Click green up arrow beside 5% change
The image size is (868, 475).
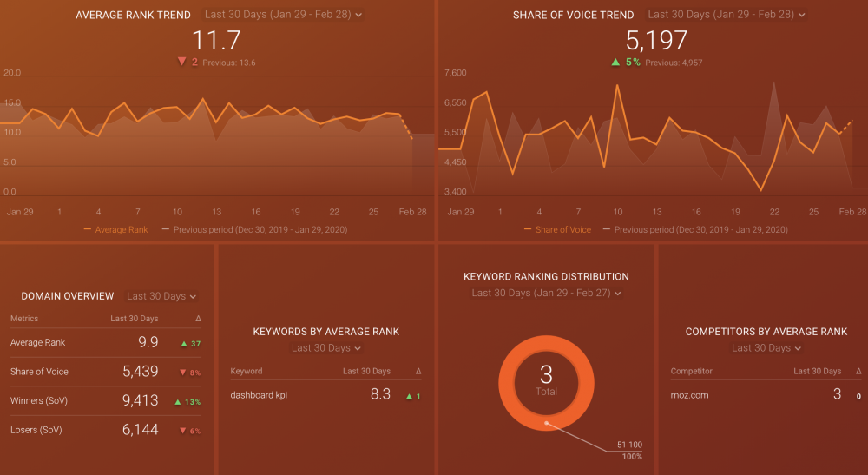click(x=615, y=62)
